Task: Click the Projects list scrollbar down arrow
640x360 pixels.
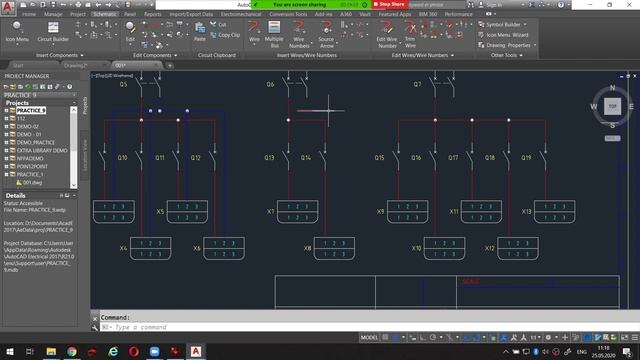Action: (x=73, y=185)
